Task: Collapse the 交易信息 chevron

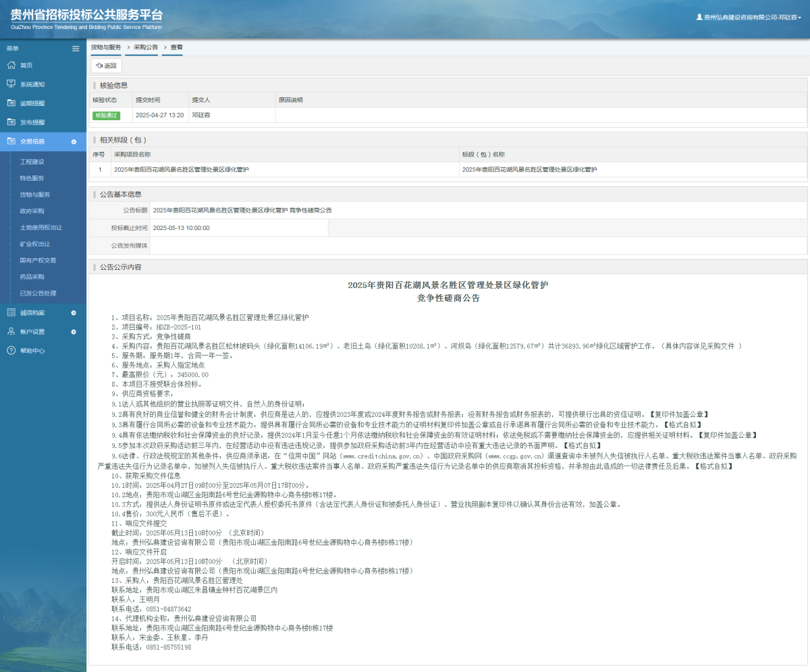Action: click(74, 142)
